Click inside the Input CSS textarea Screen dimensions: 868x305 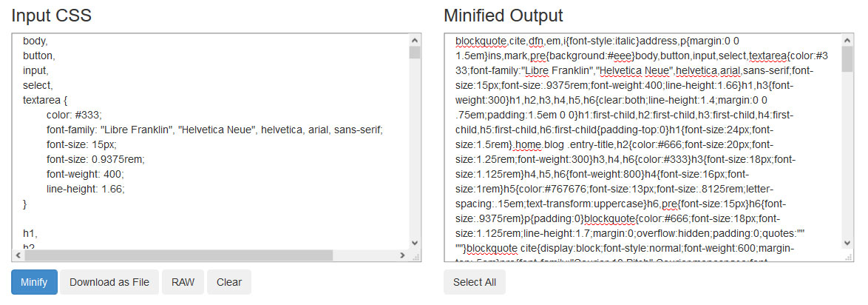[x=211, y=141]
